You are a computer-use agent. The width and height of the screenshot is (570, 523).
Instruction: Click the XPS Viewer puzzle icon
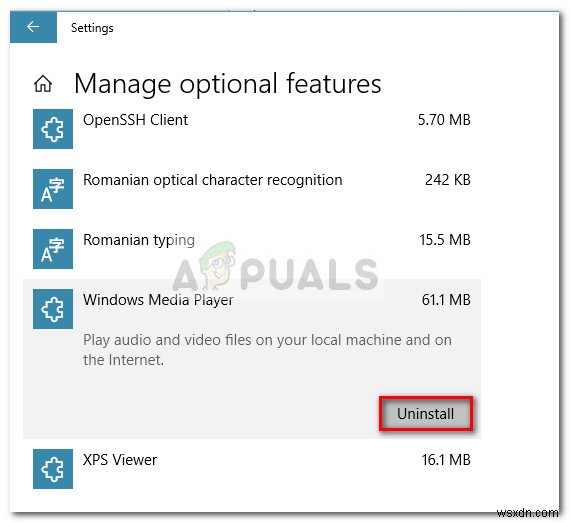(x=53, y=469)
